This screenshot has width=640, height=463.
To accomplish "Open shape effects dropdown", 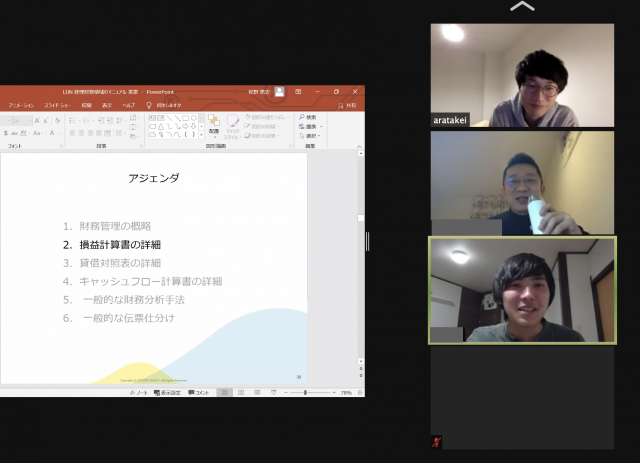I will (x=263, y=136).
